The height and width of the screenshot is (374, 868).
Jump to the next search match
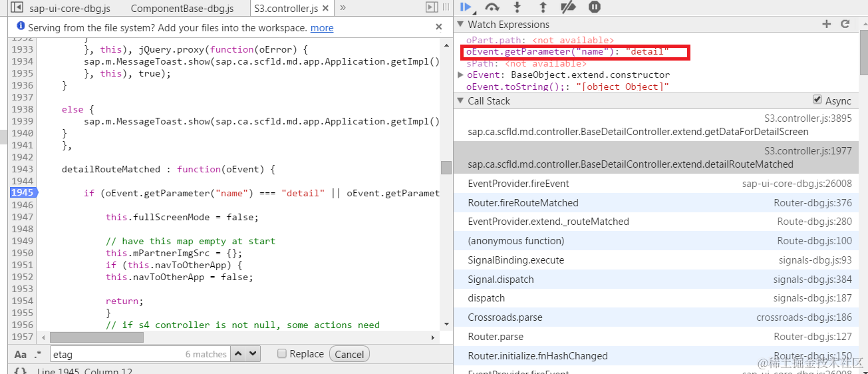coord(253,354)
